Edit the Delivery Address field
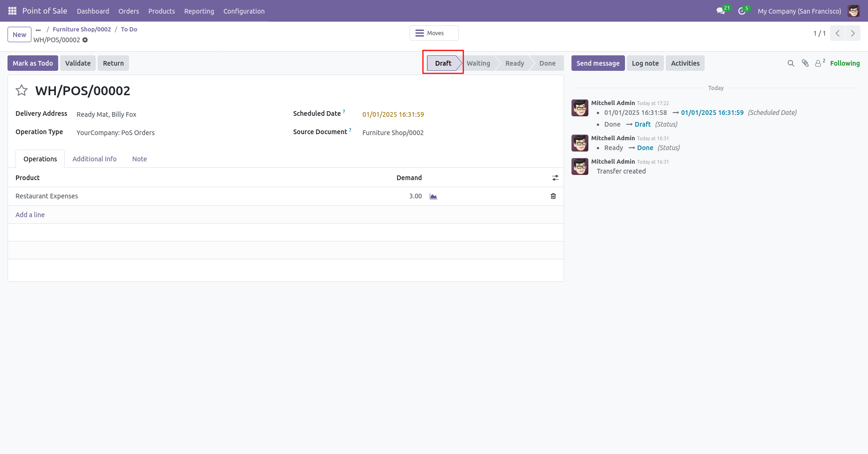This screenshot has width=868, height=454. pyautogui.click(x=107, y=114)
